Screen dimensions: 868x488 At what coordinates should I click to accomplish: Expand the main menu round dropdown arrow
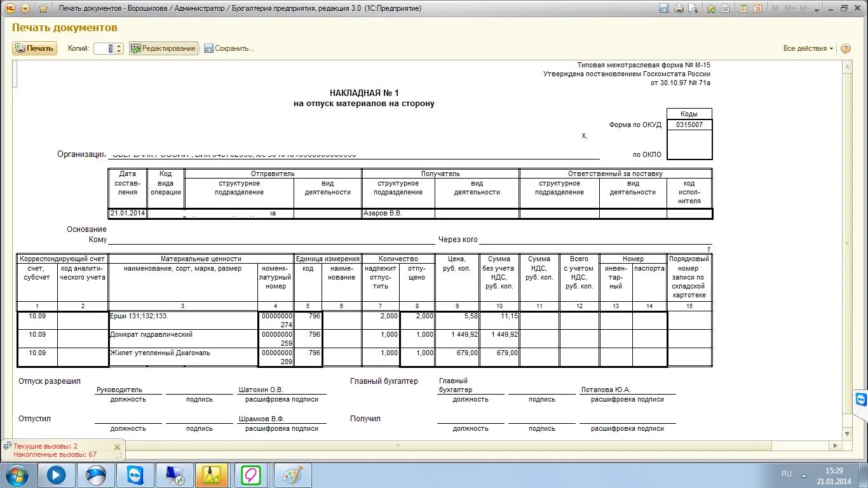[x=25, y=8]
